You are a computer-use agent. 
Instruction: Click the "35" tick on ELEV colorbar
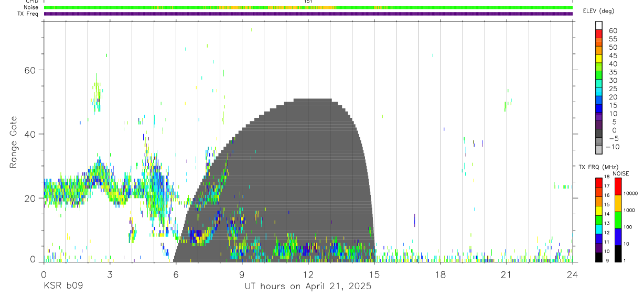tap(613, 72)
